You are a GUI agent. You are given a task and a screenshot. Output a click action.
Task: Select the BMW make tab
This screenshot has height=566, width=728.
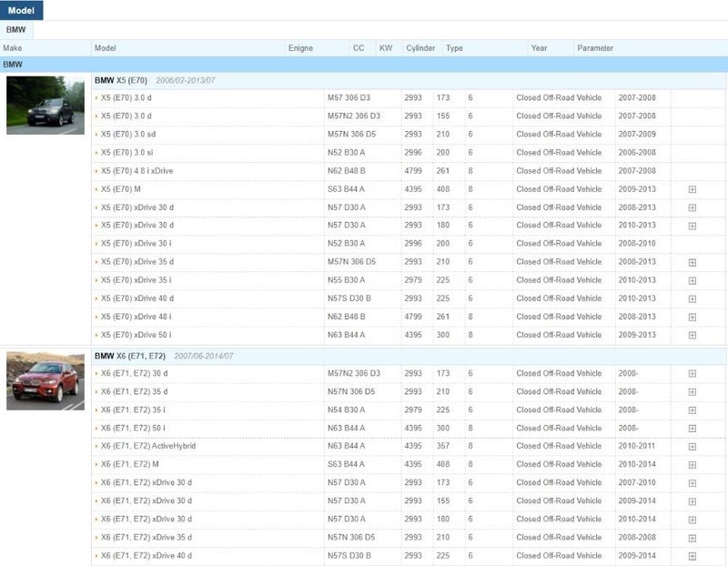click(16, 30)
